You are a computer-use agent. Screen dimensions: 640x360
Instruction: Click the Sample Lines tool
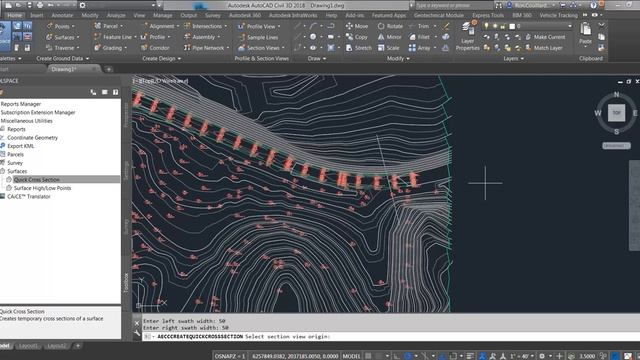pyautogui.click(x=258, y=37)
